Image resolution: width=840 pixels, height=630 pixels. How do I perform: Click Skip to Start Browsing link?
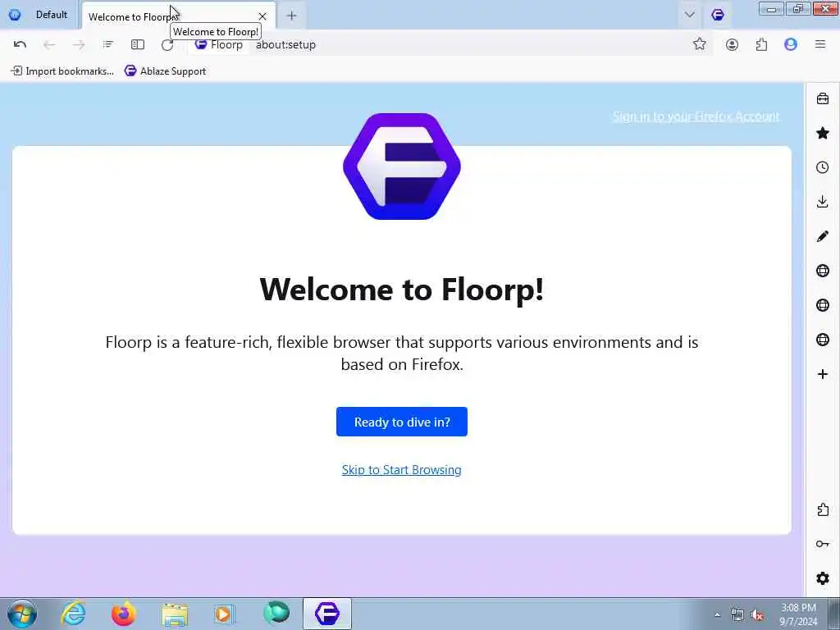tap(401, 470)
